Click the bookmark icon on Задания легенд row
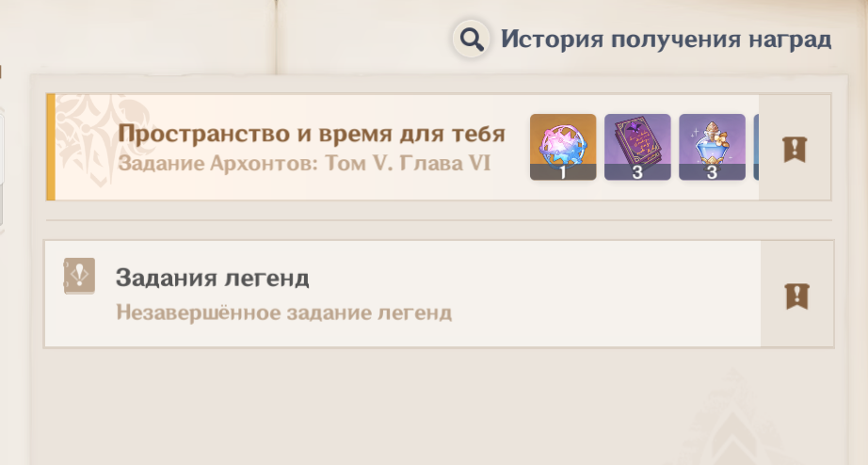Viewport: 868px width, 465px height. point(797,296)
